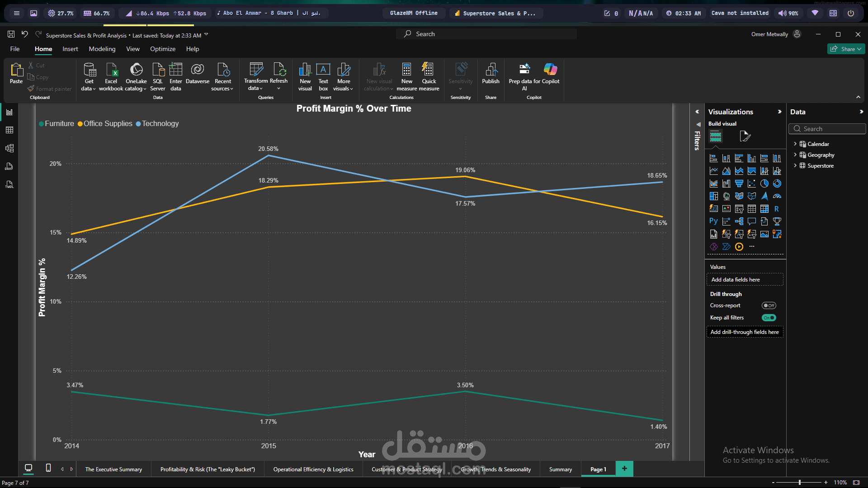Pick the funnel chart visualization
Image resolution: width=868 pixels, height=488 pixels.
click(739, 183)
